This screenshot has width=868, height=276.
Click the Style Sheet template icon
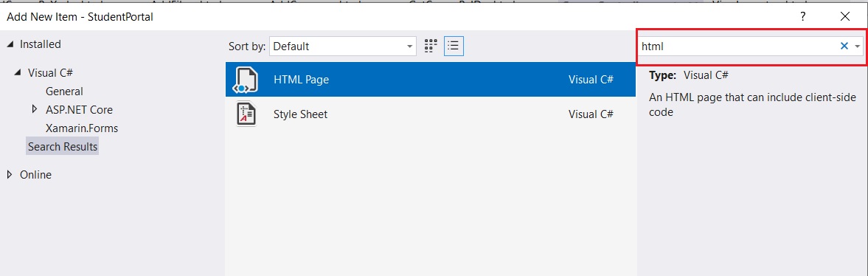tap(246, 114)
